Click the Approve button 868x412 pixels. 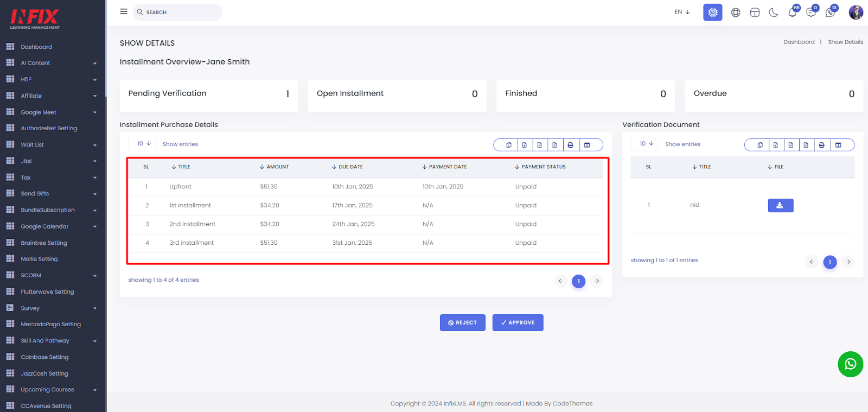(x=518, y=322)
